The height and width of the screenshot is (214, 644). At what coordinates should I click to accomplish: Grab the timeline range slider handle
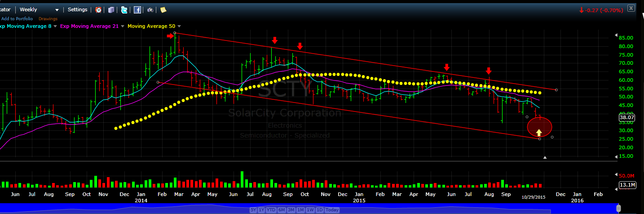pos(619,208)
